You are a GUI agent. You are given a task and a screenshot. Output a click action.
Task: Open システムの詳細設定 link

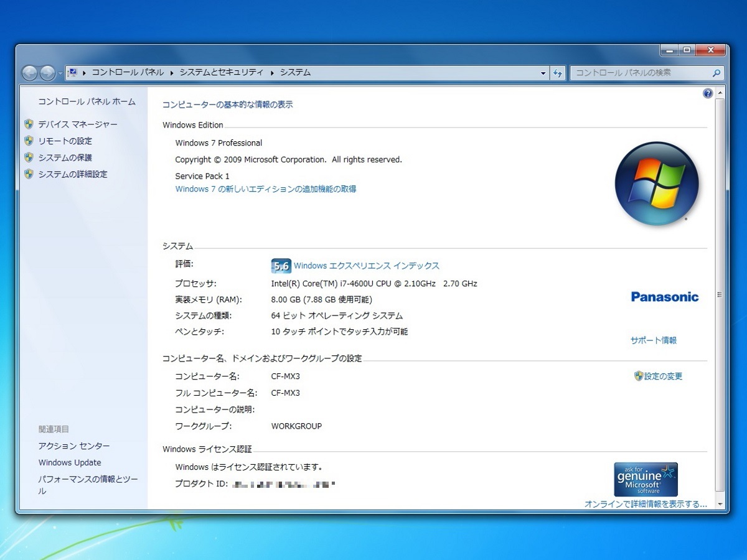coord(73,174)
